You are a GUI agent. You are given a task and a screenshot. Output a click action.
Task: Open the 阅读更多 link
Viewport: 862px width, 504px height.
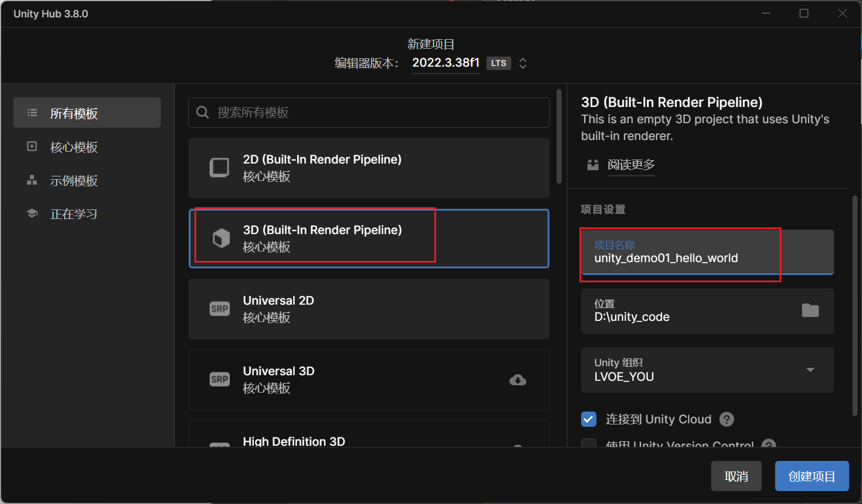631,165
